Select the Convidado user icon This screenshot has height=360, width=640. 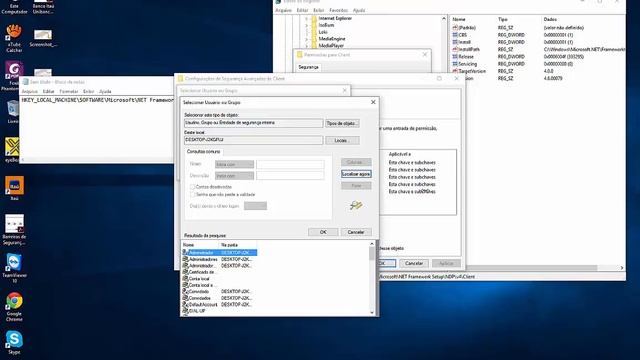point(185,291)
